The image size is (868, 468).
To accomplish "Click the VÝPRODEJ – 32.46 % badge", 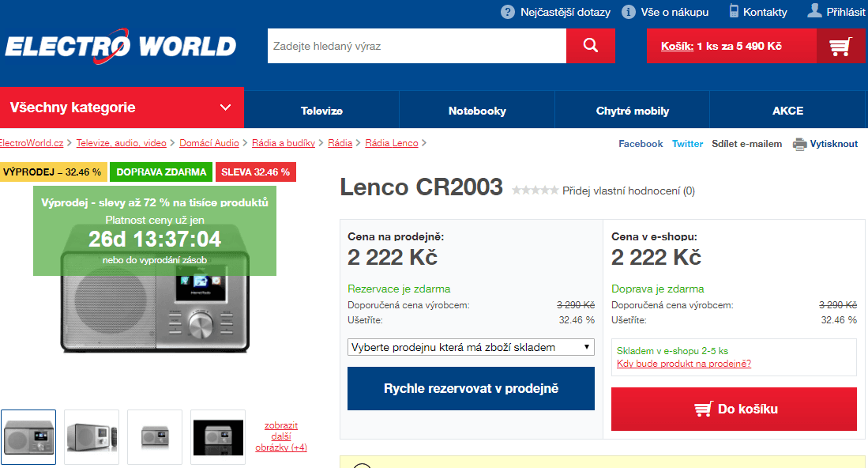I will tap(52, 172).
